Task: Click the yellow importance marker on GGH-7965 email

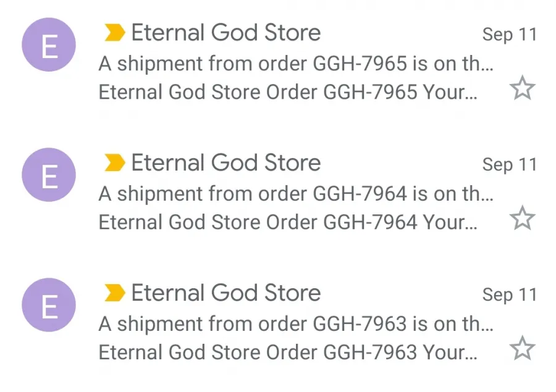Action: tap(114, 33)
